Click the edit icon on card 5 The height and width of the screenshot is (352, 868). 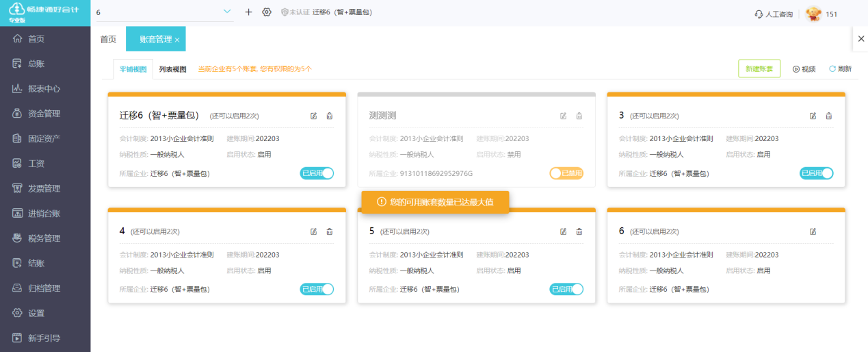click(564, 231)
